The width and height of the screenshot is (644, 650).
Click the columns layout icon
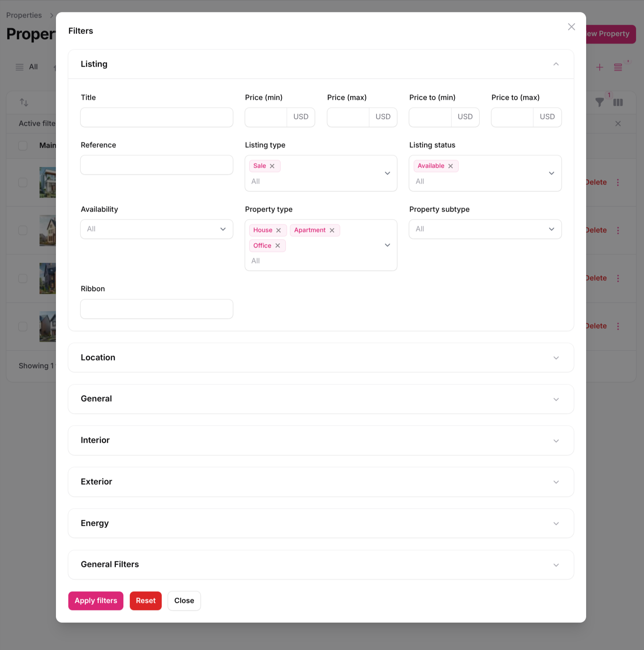point(618,103)
